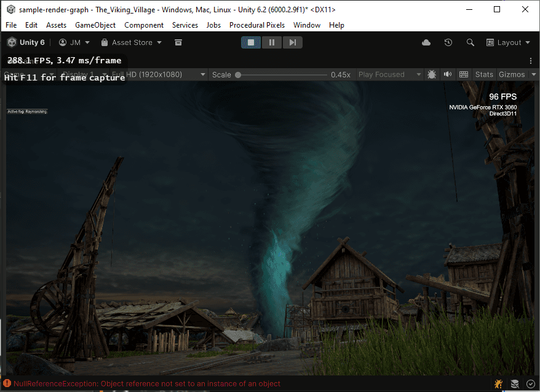
Task: Click the NVIDIA GeForce RTX 3060 text
Action: [x=482, y=108]
